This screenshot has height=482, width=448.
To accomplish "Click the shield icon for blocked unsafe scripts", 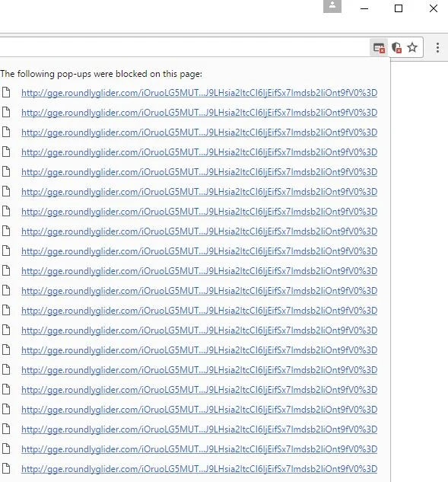I will (396, 48).
